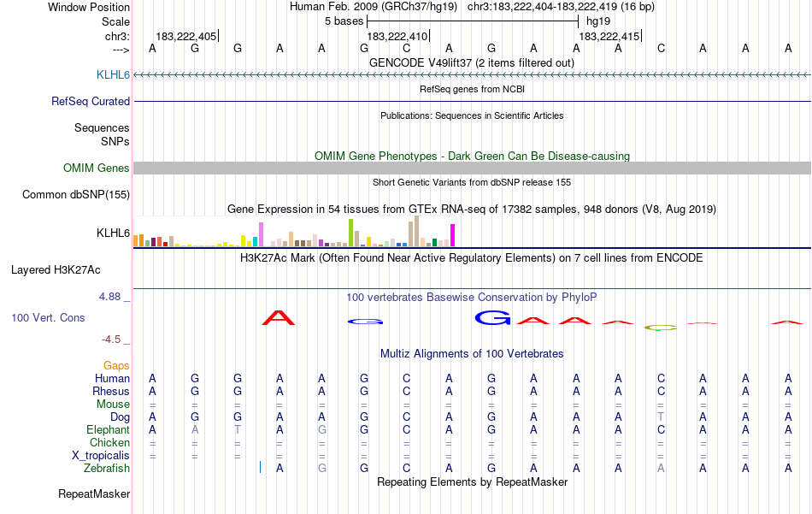Click the yellow-green C PhyloP logo letter
This screenshot has width=812, height=514.
(x=661, y=328)
